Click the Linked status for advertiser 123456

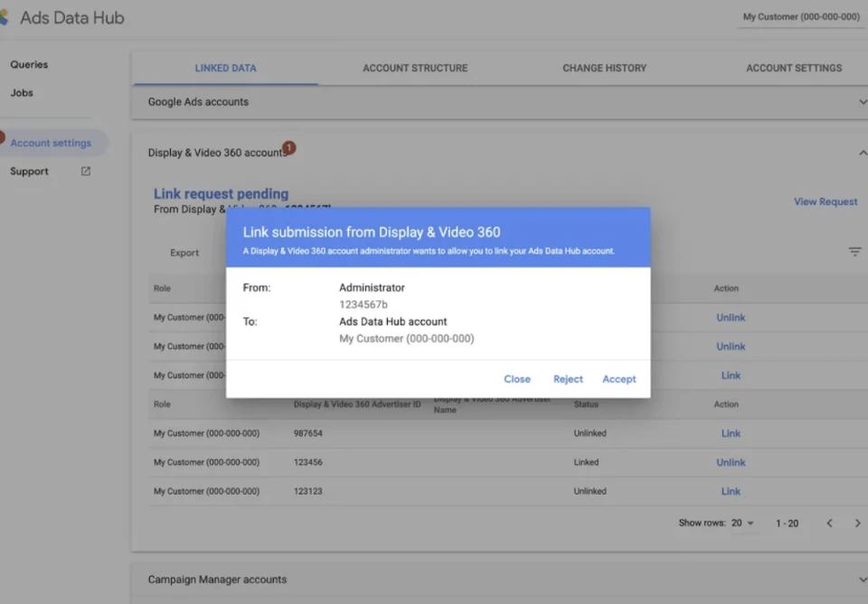coord(586,462)
